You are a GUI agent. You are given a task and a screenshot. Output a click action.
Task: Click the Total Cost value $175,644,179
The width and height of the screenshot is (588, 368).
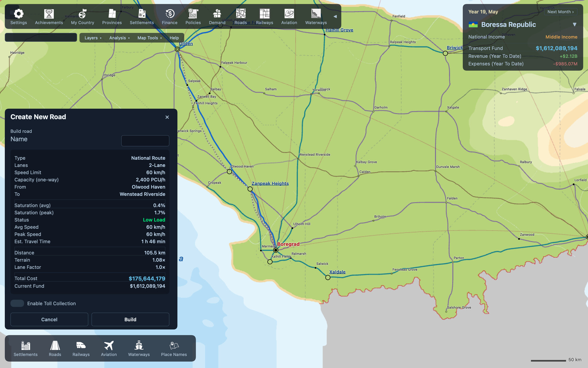pyautogui.click(x=147, y=279)
